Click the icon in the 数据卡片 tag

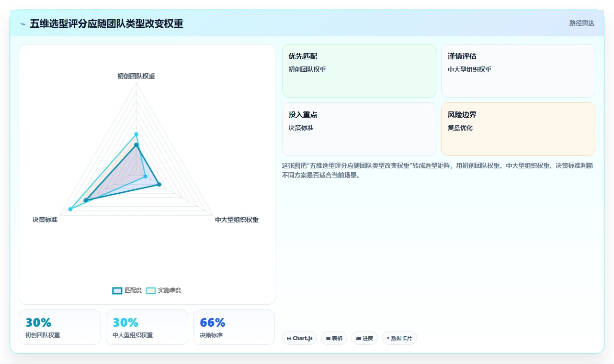388,338
